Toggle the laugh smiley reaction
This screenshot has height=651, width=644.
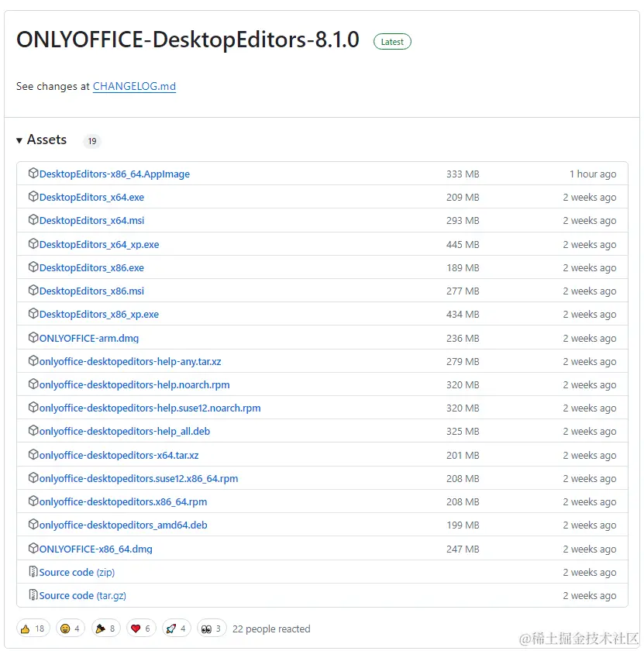[71, 629]
